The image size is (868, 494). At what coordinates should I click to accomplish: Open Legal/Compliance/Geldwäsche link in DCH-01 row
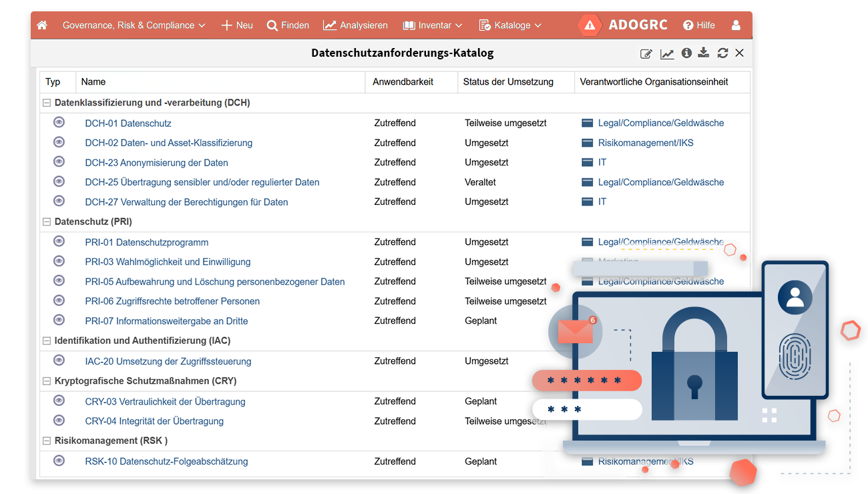(x=661, y=123)
